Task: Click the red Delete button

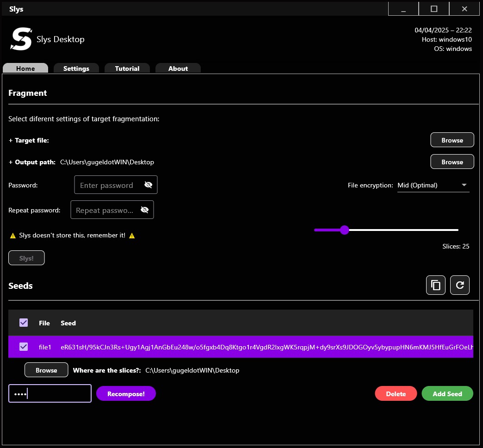Action: click(396, 394)
